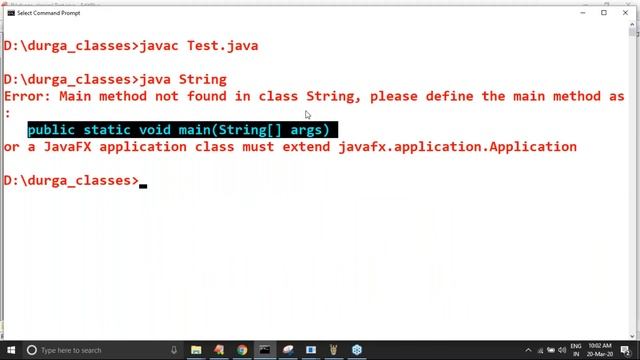
Task: Click the scrollbar up arrow in Command Prompt
Action: [632, 24]
